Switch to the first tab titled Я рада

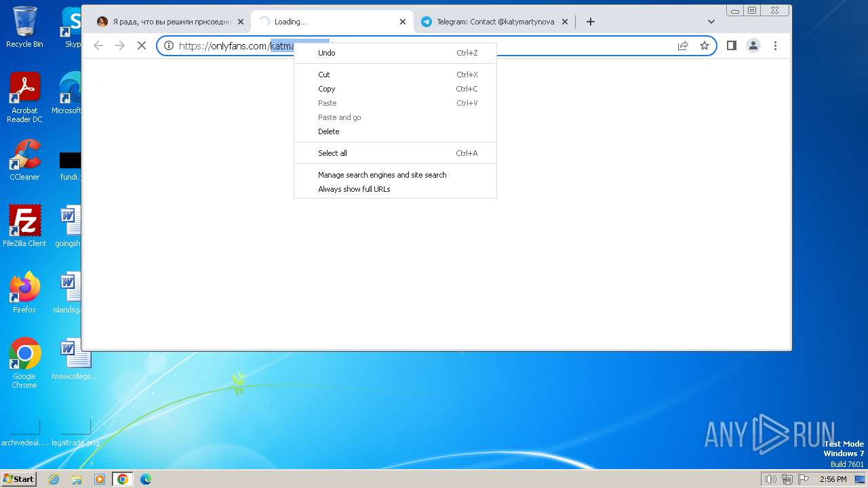(x=170, y=22)
